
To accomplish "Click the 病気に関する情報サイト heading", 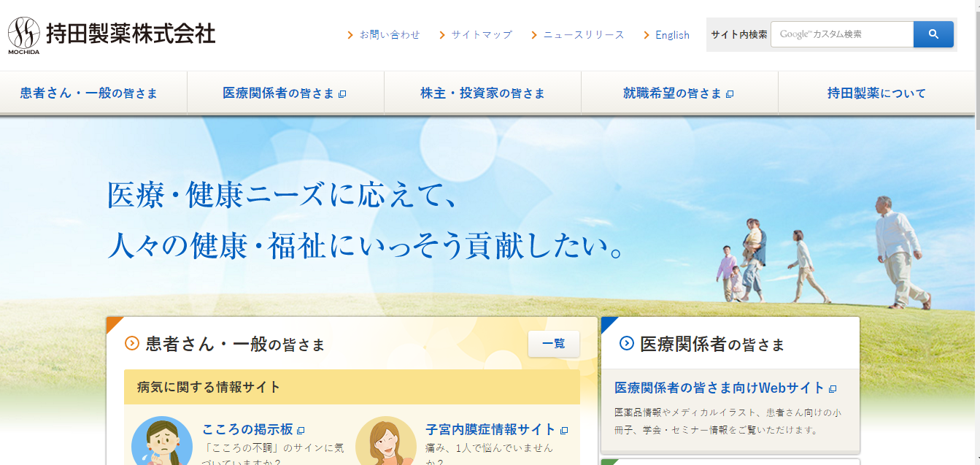I will click(209, 387).
